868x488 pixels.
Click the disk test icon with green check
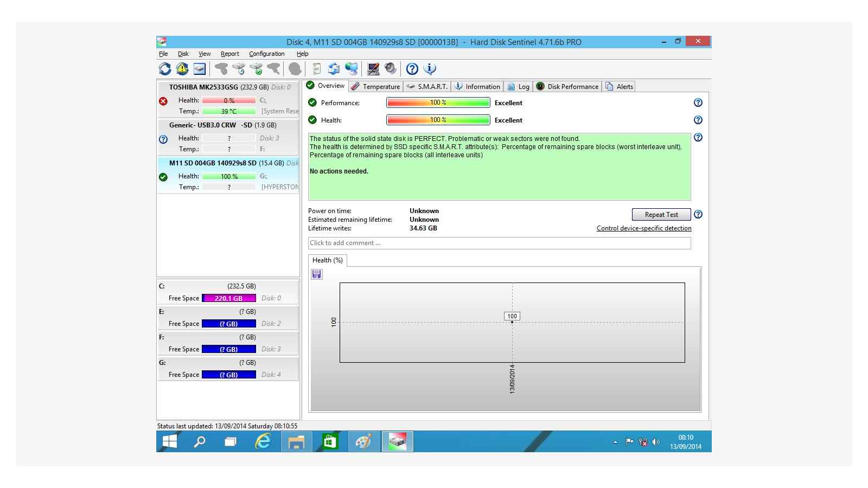[x=256, y=69]
